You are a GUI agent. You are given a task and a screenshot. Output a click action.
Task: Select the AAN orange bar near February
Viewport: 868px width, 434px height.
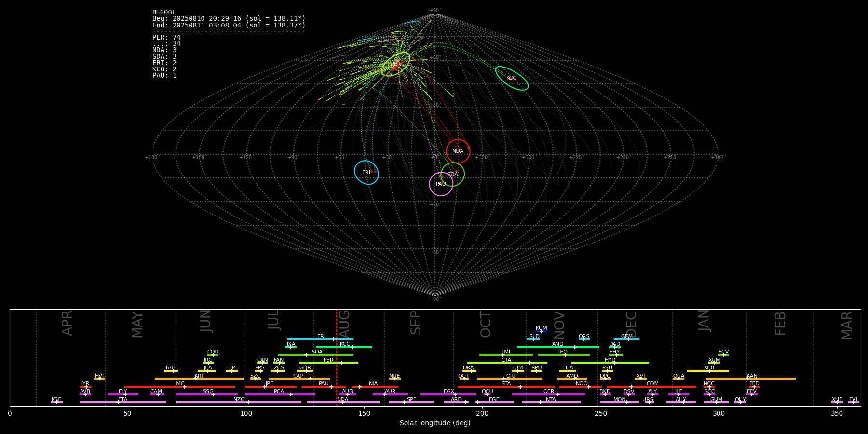click(x=751, y=379)
